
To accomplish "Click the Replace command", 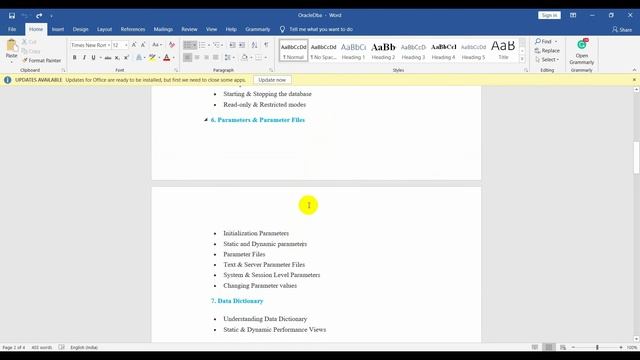I will pyautogui.click(x=547, y=51).
